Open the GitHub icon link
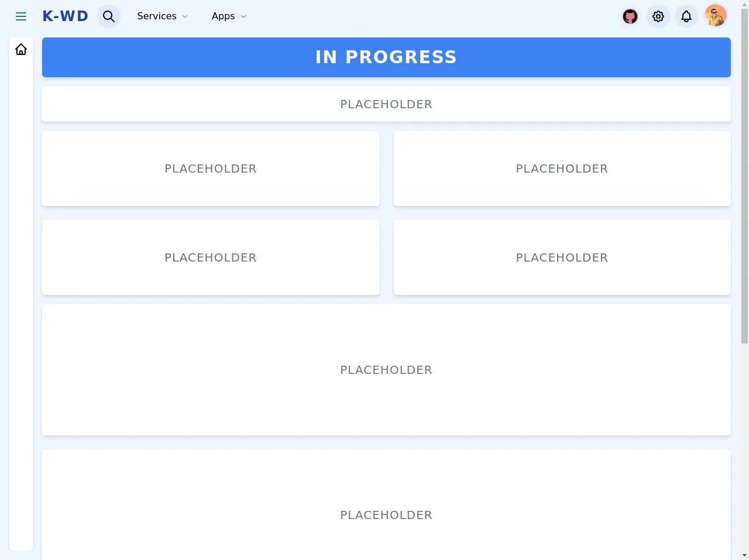Screen dimensions: 749x560 coord(630,16)
